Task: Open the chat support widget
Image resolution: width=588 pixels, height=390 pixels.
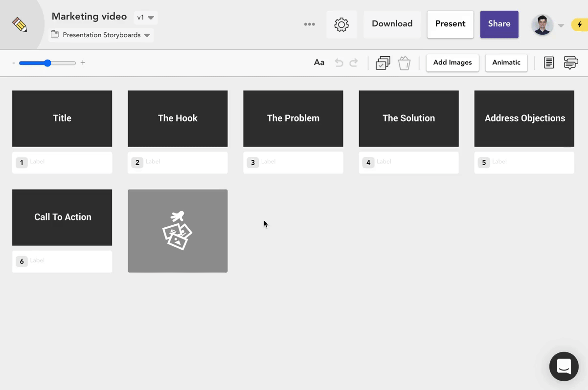Action: (564, 366)
